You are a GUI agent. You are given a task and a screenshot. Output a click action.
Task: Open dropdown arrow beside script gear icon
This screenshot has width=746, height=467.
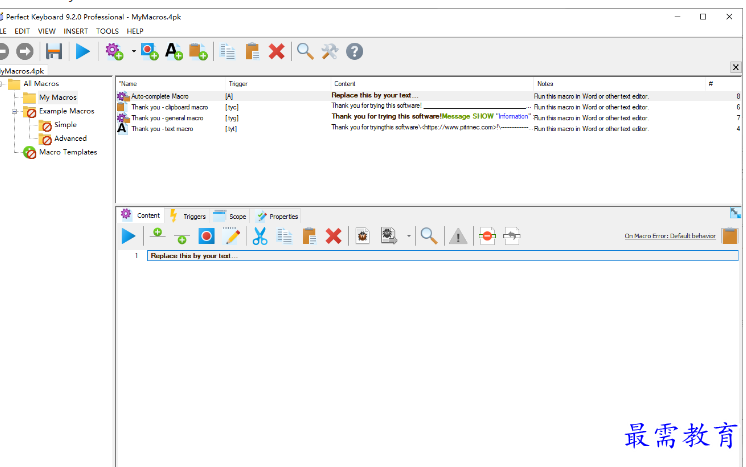coord(409,236)
